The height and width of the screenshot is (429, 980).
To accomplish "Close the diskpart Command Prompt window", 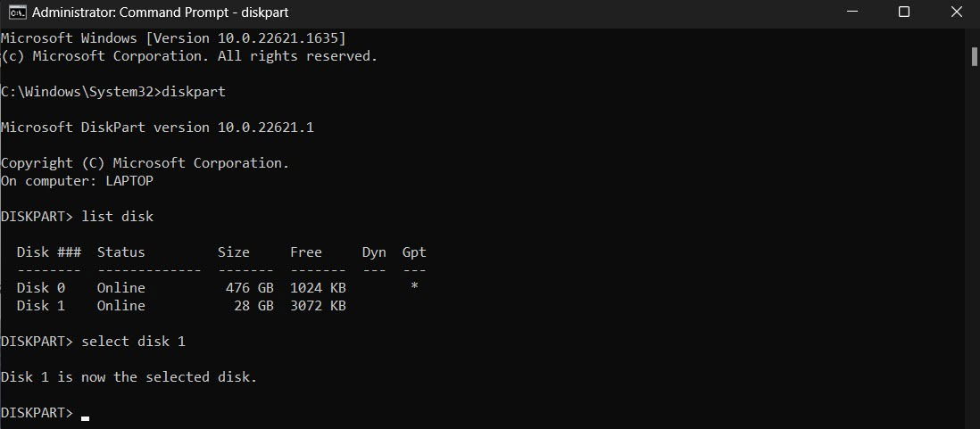I will click(x=956, y=12).
